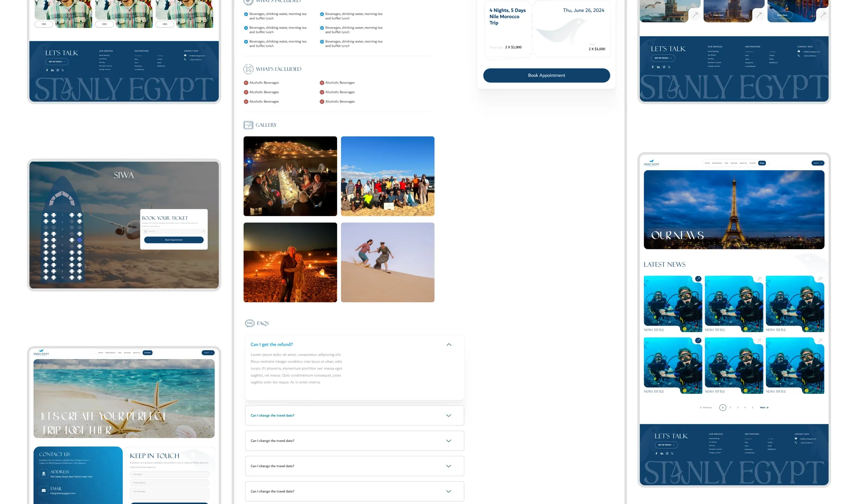Open the gallery photo of the daytime group on sand
This screenshot has height=504, width=858.
387,176
